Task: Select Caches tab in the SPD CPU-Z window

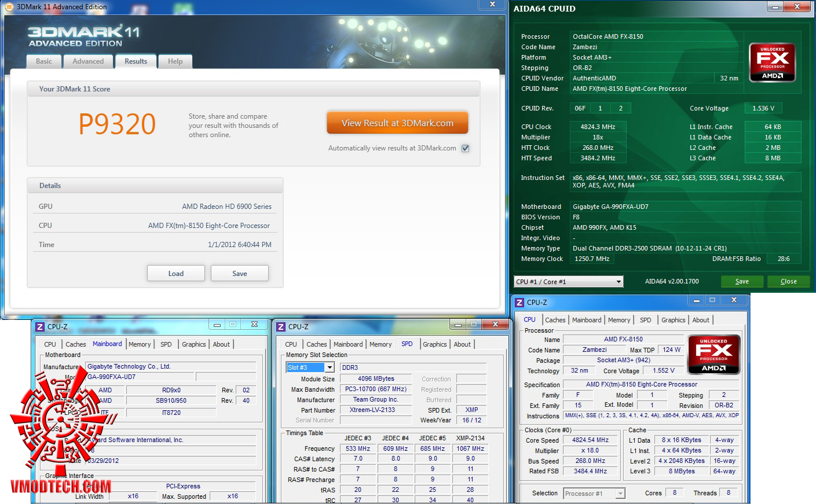Action: (x=317, y=344)
